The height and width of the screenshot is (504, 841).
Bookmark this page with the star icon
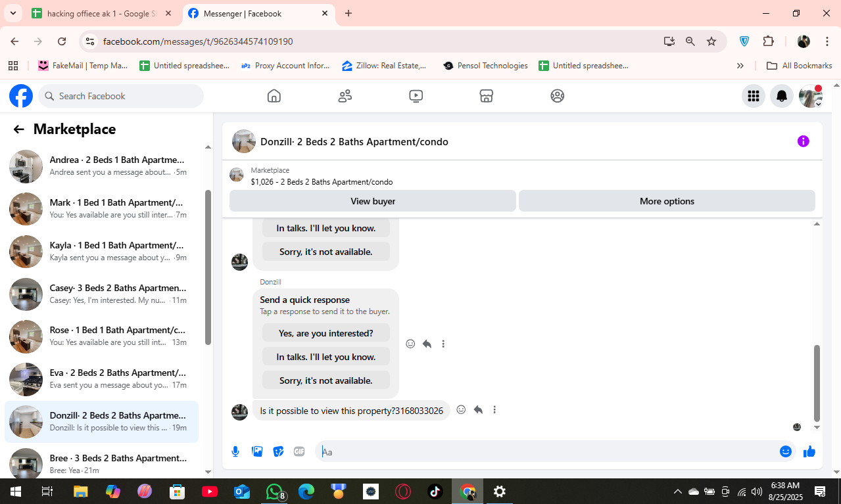[x=711, y=41]
